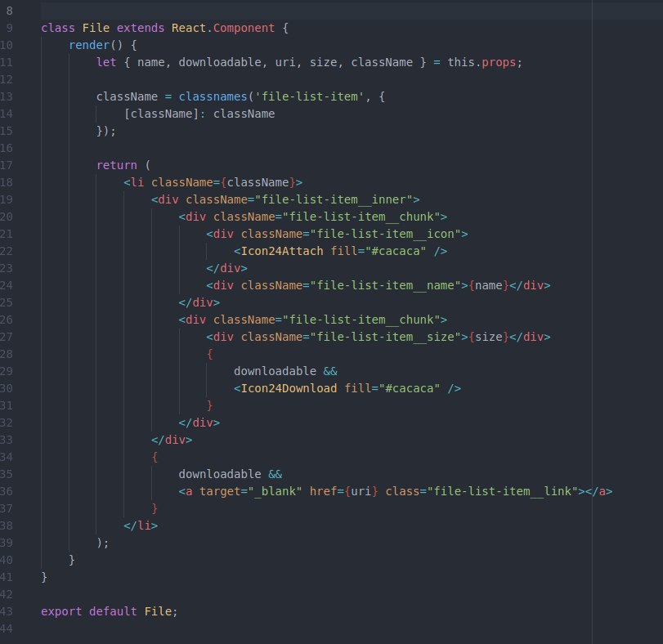Click the '});' closing the classnames call
The width and height of the screenshot is (663, 644).
coord(106,131)
